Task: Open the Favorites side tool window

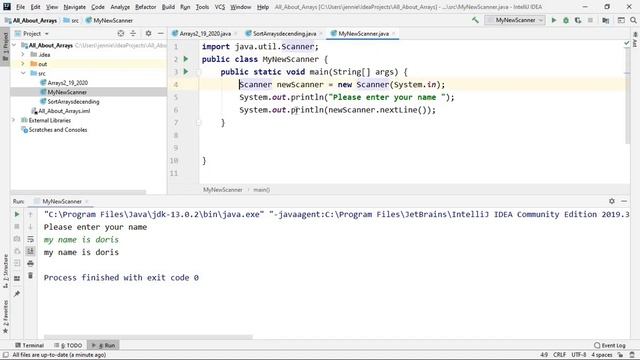Action: pyautogui.click(x=5, y=317)
